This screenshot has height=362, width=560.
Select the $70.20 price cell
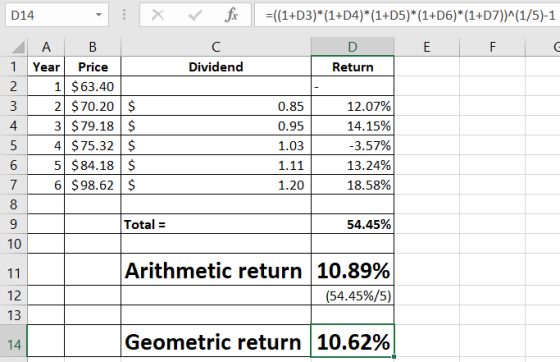(92, 106)
